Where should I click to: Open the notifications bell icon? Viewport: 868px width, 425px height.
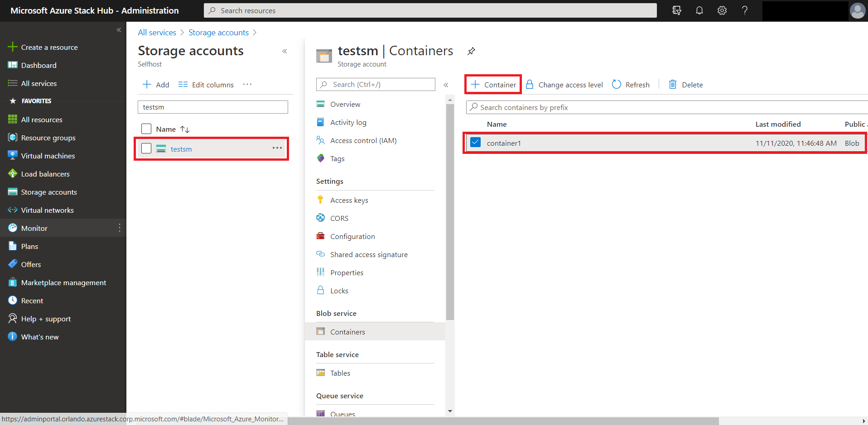pyautogui.click(x=699, y=10)
